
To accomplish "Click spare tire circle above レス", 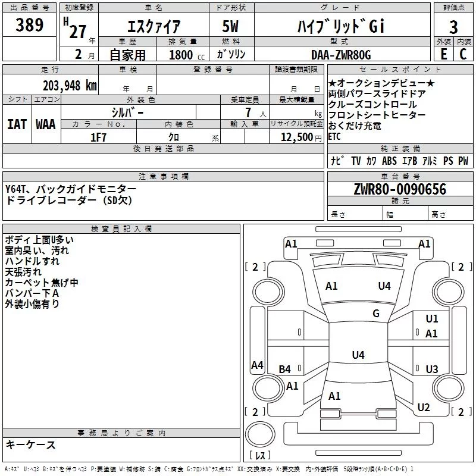I will click(260, 434).
